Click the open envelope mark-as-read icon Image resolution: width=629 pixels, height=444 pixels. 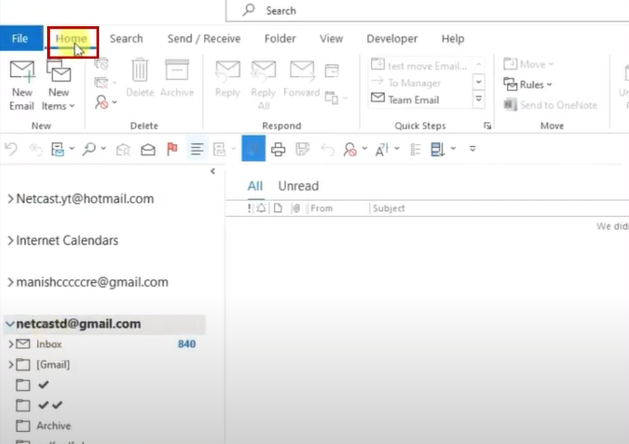148,149
